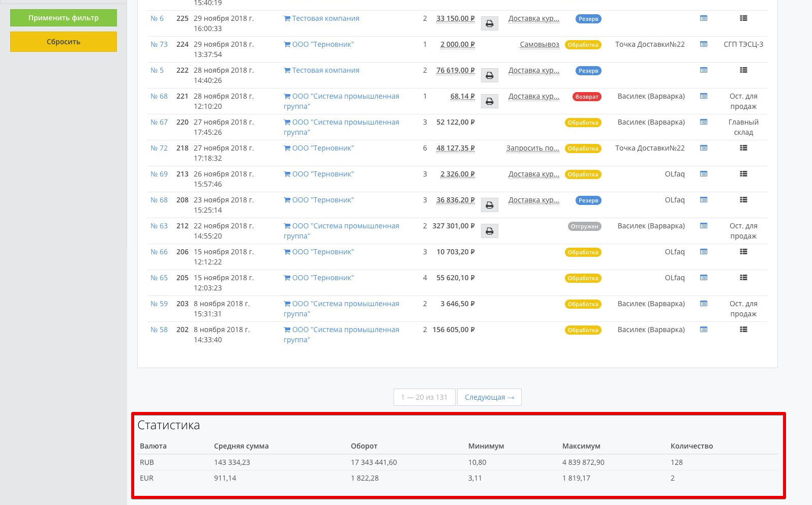This screenshot has width=812, height=505.
Task: Click the red Возврат status badge
Action: [587, 97]
